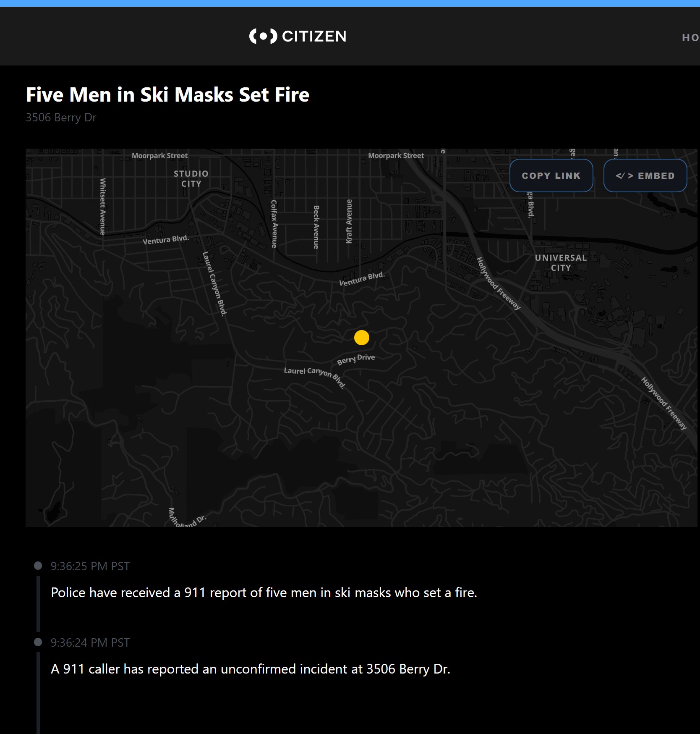This screenshot has width=700, height=734.
Task: Open the HO navigation item in header
Action: (690, 38)
